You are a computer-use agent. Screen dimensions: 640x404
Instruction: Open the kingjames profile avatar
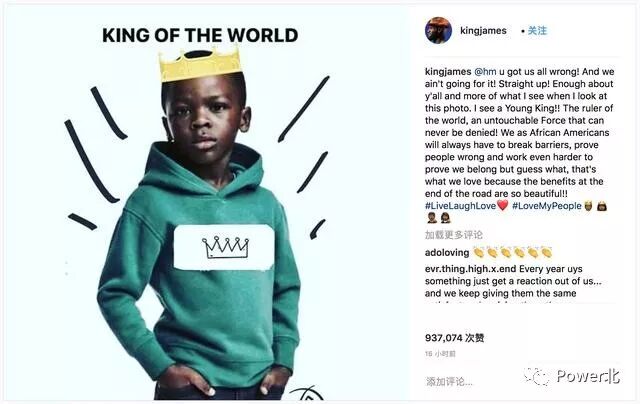438,30
